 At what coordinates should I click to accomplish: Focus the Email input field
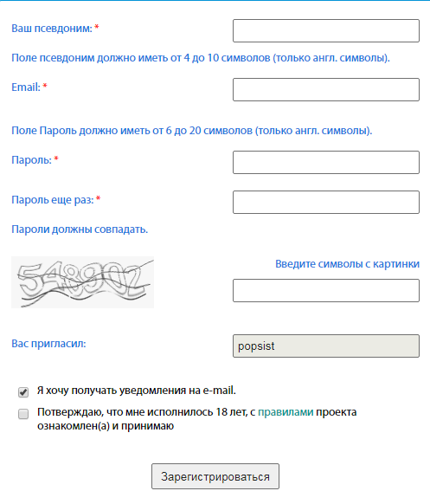click(x=326, y=90)
